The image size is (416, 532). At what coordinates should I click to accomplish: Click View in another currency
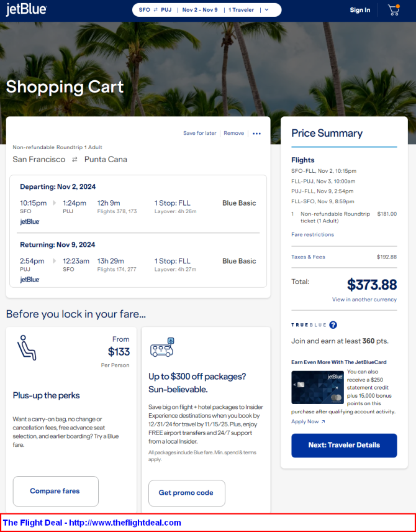point(364,300)
